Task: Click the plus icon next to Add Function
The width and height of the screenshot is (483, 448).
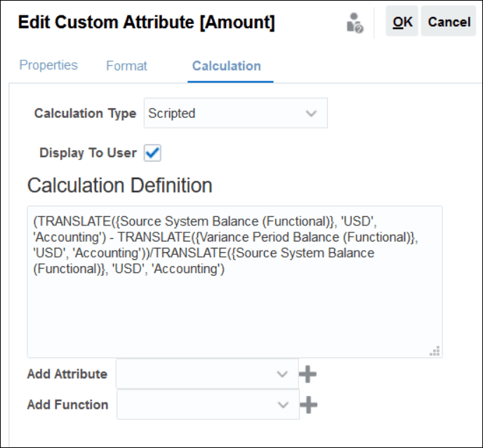Action: point(309,404)
